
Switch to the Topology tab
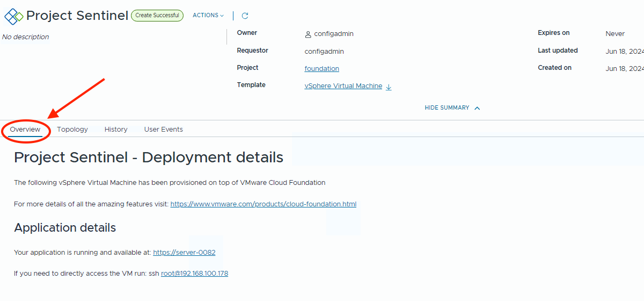[x=72, y=130]
